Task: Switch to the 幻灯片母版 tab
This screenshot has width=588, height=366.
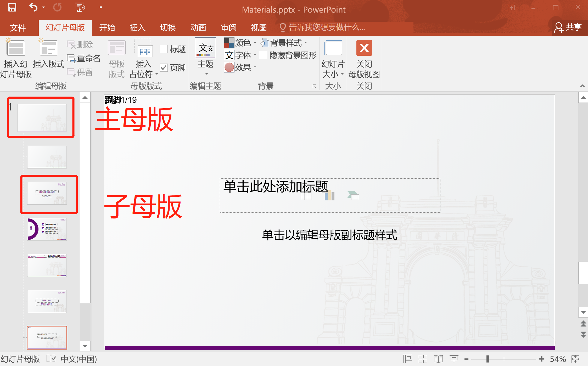Action: point(65,27)
